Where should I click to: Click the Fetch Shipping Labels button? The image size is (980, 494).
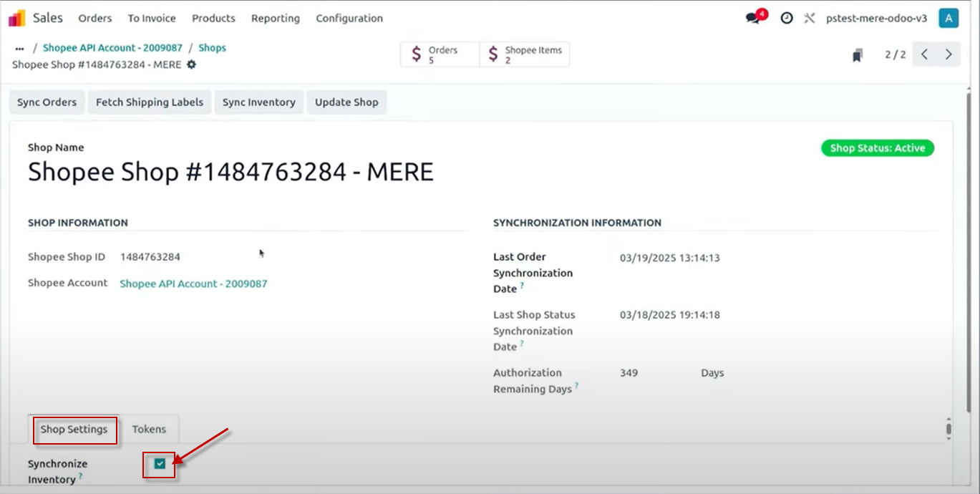pos(150,102)
